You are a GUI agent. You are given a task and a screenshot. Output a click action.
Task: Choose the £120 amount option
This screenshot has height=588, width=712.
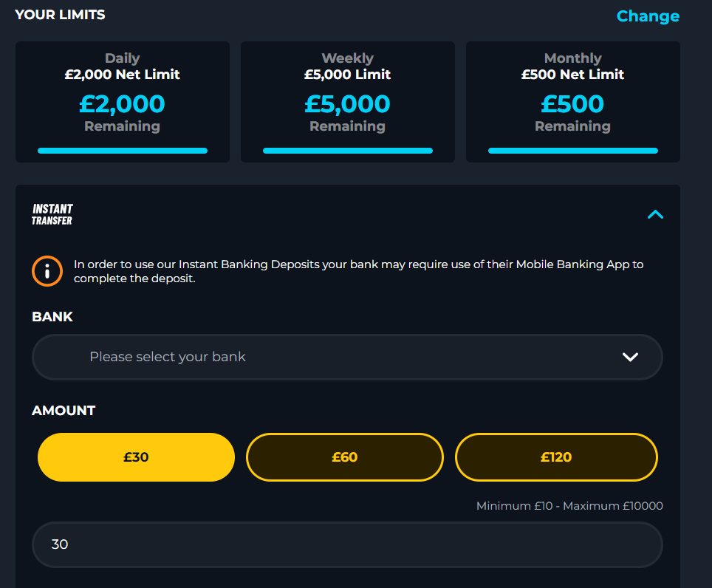coord(556,457)
